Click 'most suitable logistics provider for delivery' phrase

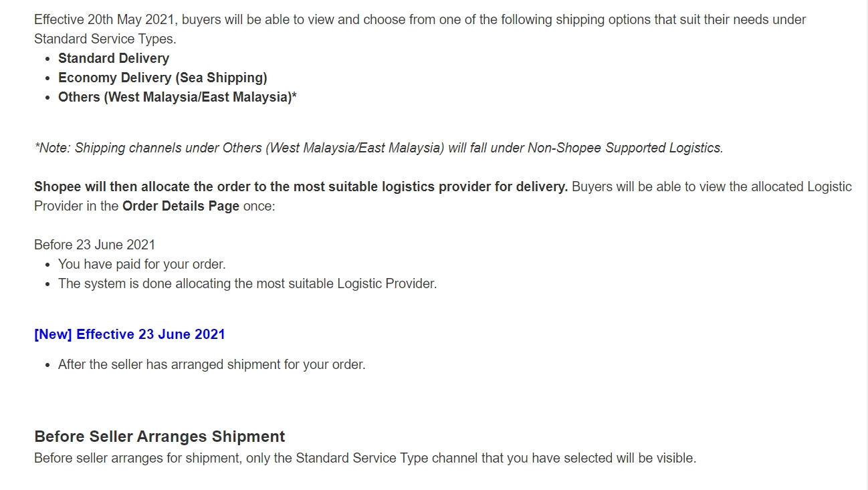coord(431,187)
